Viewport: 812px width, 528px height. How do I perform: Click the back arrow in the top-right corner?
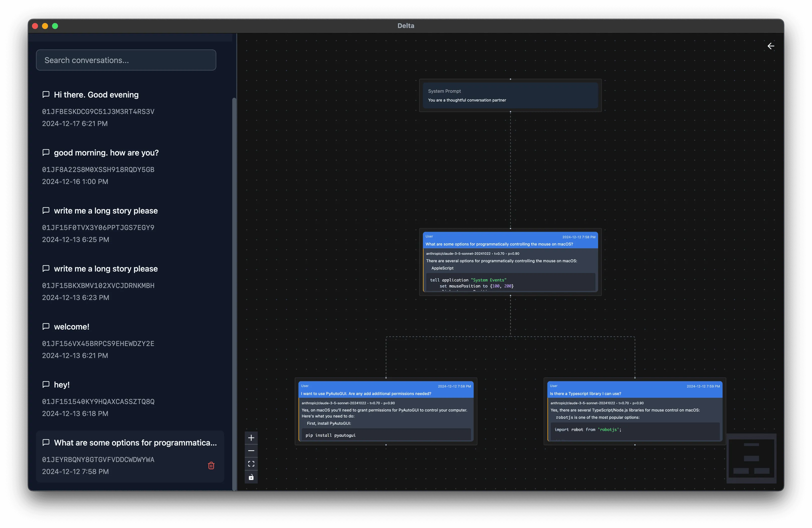[771, 46]
